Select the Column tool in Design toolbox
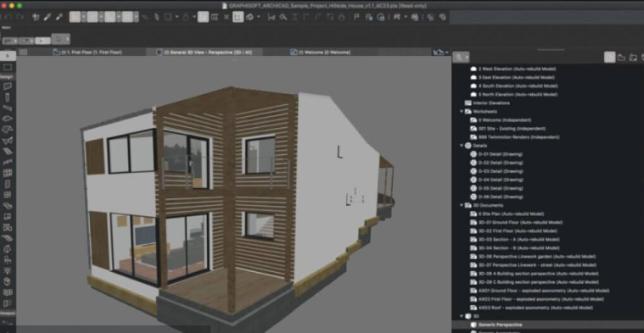The image size is (644, 333). click(8, 97)
